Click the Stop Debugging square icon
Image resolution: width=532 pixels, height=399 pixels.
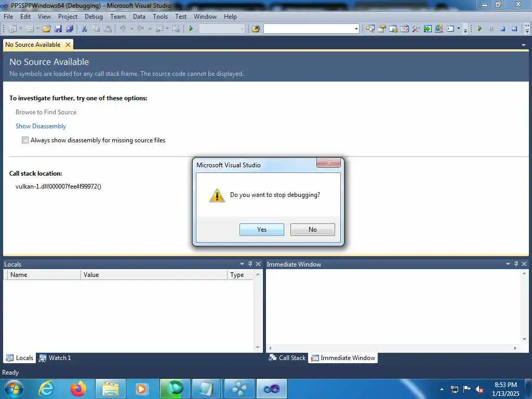click(503, 29)
